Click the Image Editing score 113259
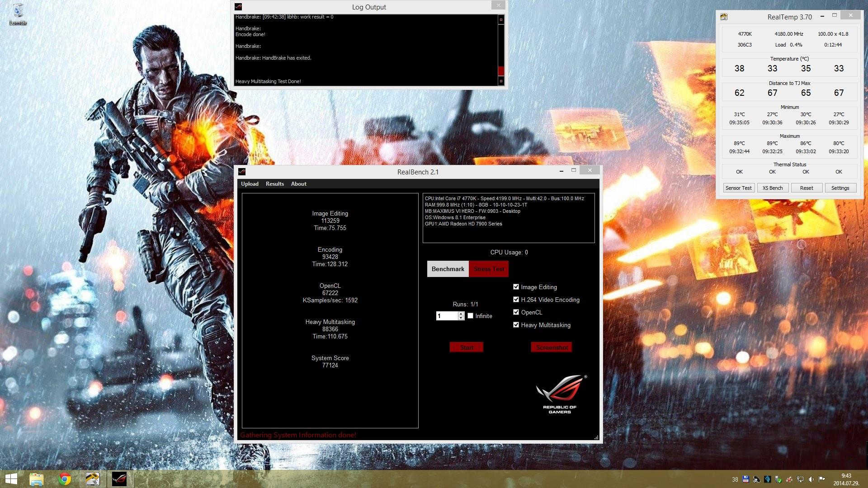The width and height of the screenshot is (868, 488). tap(330, 221)
